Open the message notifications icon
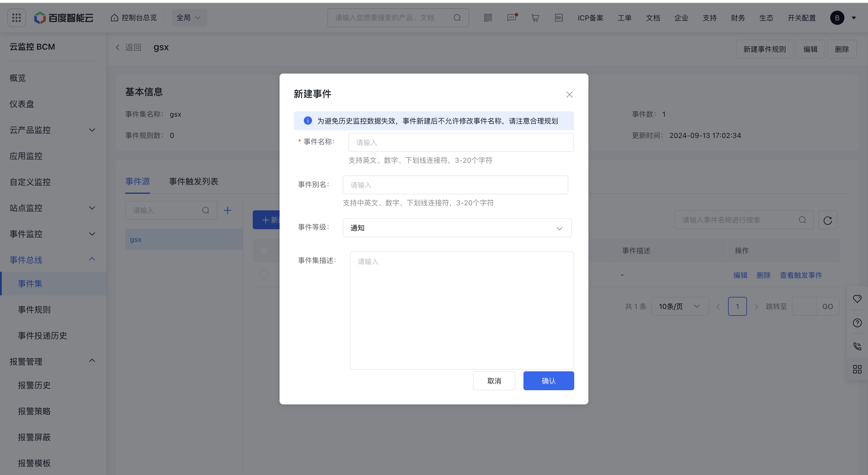The height and width of the screenshot is (475, 868). [512, 17]
